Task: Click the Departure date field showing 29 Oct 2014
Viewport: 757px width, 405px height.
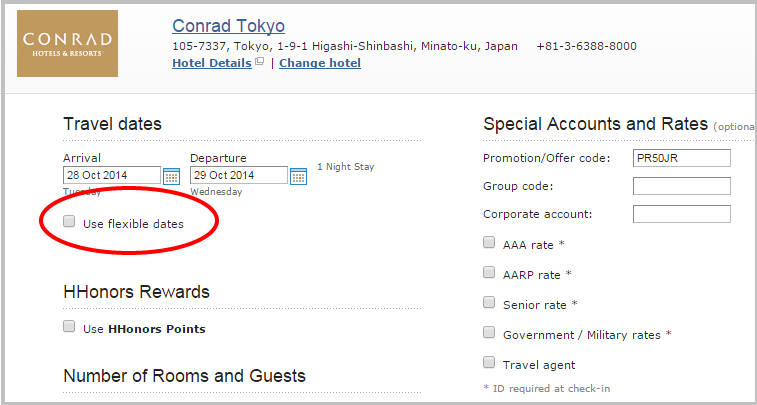Action: (239, 175)
